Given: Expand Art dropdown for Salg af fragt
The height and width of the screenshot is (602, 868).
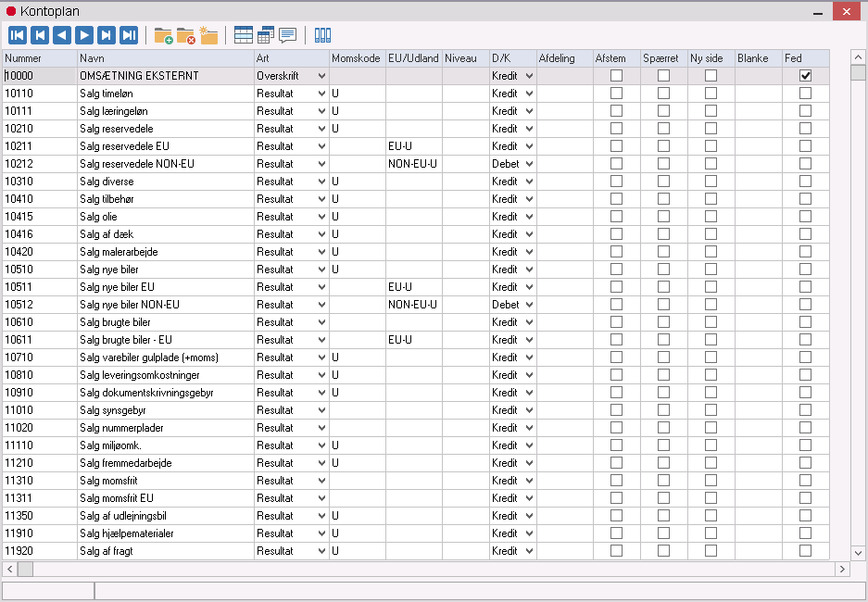Looking at the screenshot, I should tap(321, 551).
